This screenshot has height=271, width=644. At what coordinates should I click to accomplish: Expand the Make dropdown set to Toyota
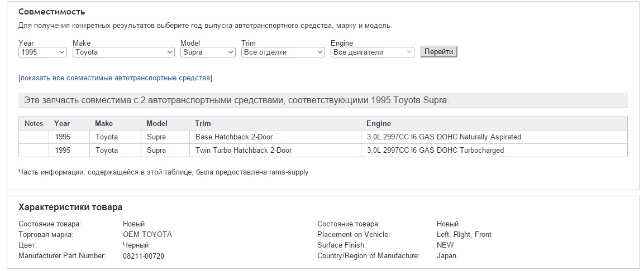coord(123,52)
